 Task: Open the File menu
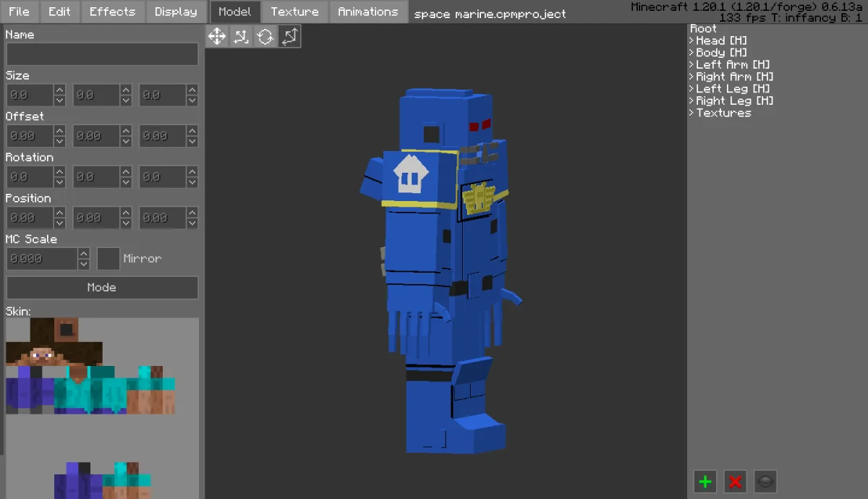[20, 12]
